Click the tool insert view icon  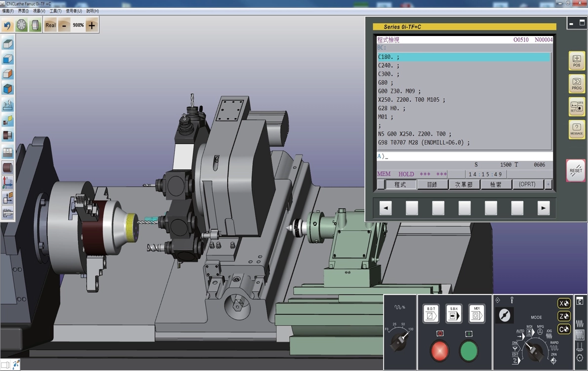click(7, 121)
